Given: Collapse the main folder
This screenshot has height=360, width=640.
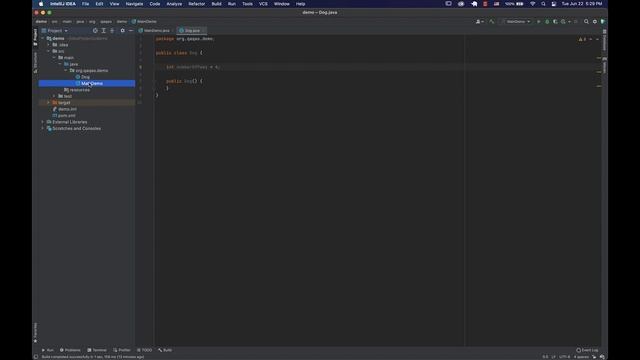Looking at the screenshot, I should tap(54, 58).
